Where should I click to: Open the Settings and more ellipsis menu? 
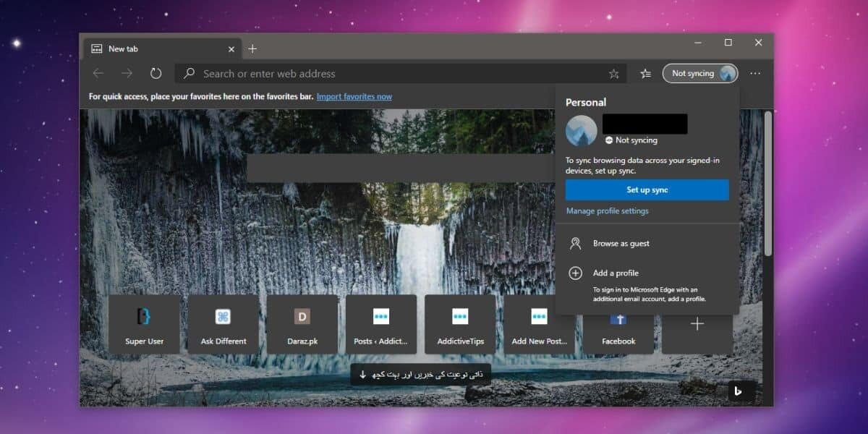(755, 73)
